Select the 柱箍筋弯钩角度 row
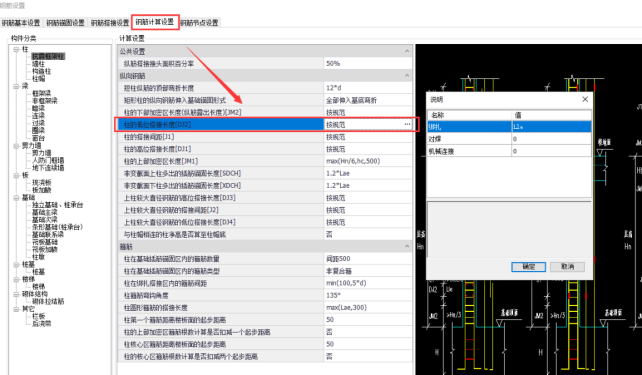 (x=265, y=295)
